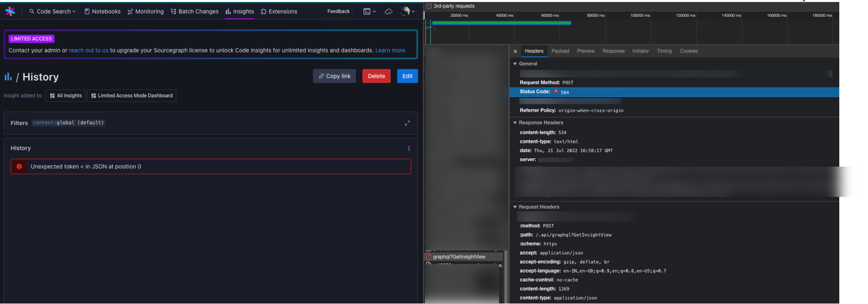
Task: Switch to the Payload tab
Action: coord(560,51)
